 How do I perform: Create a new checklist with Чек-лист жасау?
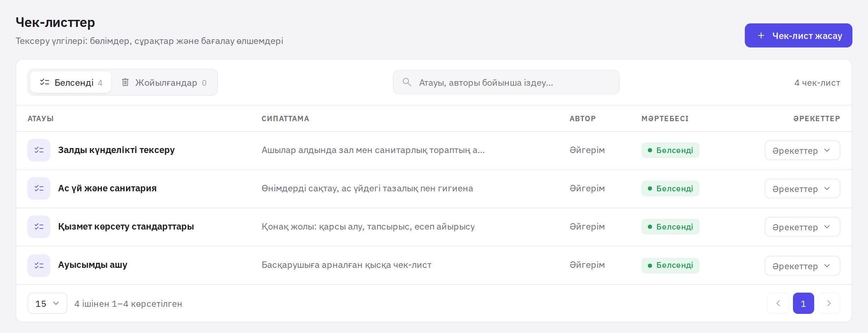click(798, 35)
